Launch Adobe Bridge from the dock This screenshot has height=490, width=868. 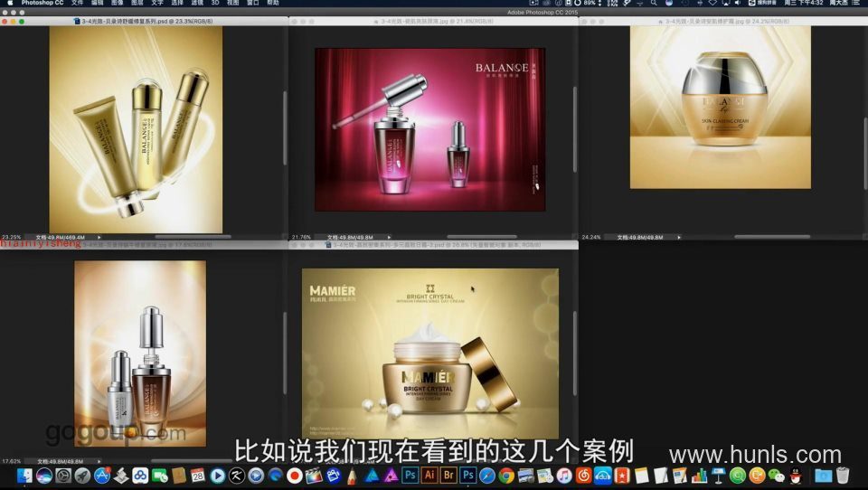pos(449,476)
